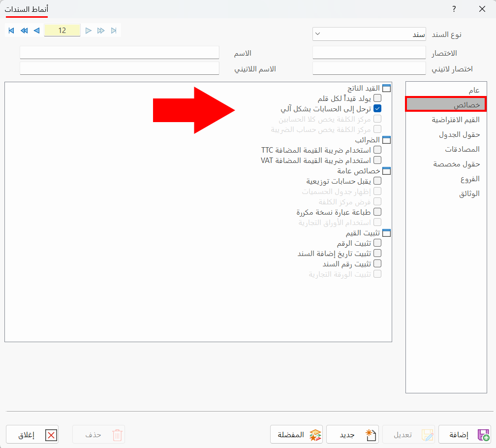Enable تثبيت رقم السند checkbox
Image resolution: width=496 pixels, height=448 pixels.
pos(377,263)
